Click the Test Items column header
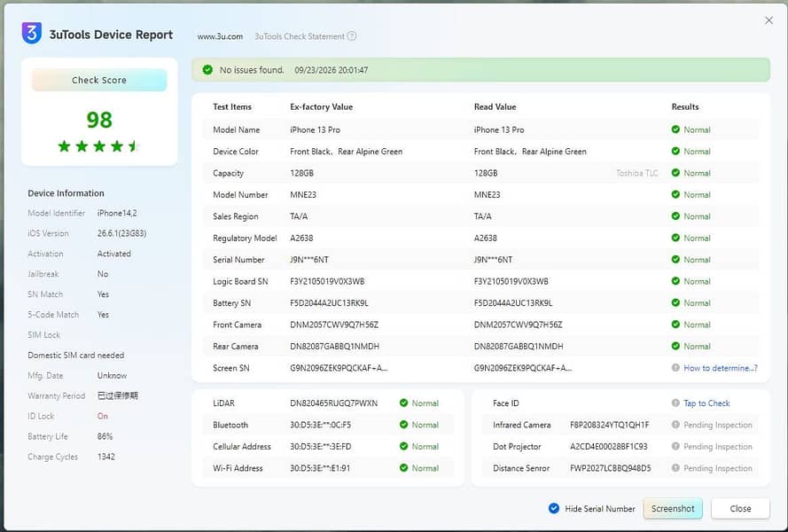Screen dimensions: 788x532 (x=231, y=106)
